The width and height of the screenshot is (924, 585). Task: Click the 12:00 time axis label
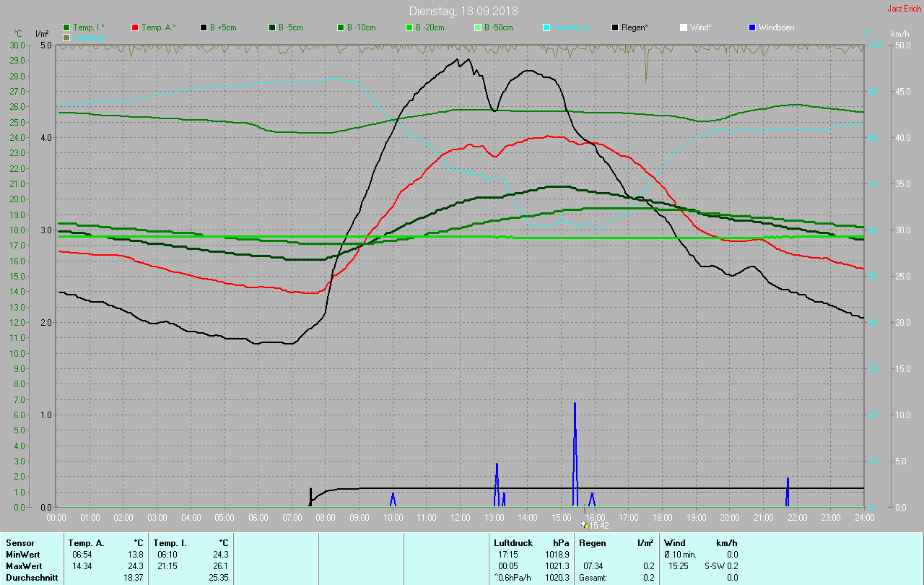460,518
